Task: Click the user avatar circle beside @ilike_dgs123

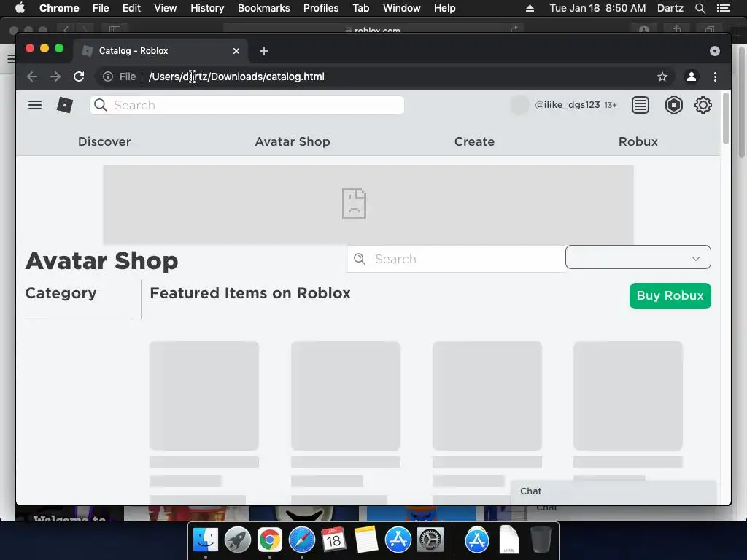Action: click(x=519, y=105)
